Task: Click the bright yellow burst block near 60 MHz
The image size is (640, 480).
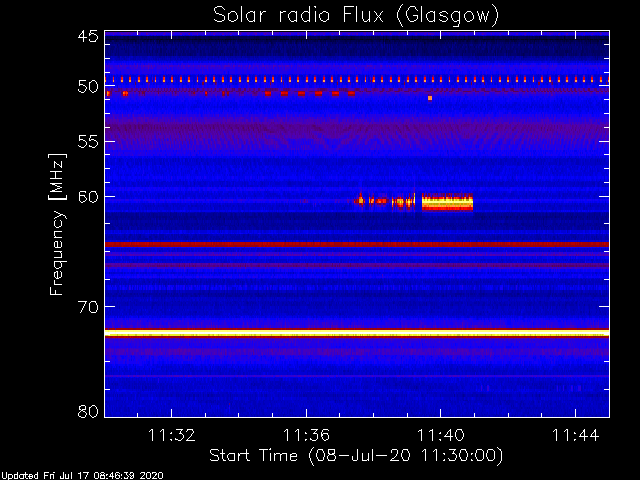Action: [447, 202]
